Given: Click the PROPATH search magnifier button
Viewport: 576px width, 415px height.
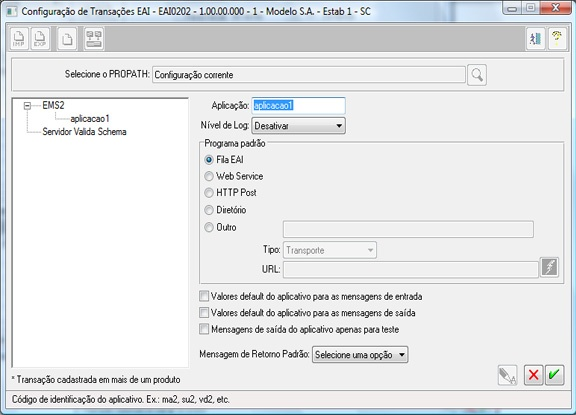Looking at the screenshot, I should click(x=477, y=75).
